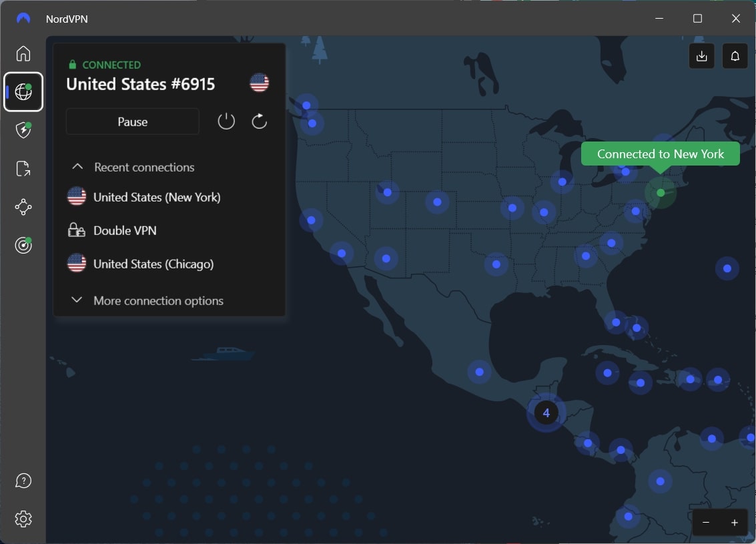This screenshot has width=756, height=544.
Task: Open the Home panel in the sidebar
Action: point(23,53)
